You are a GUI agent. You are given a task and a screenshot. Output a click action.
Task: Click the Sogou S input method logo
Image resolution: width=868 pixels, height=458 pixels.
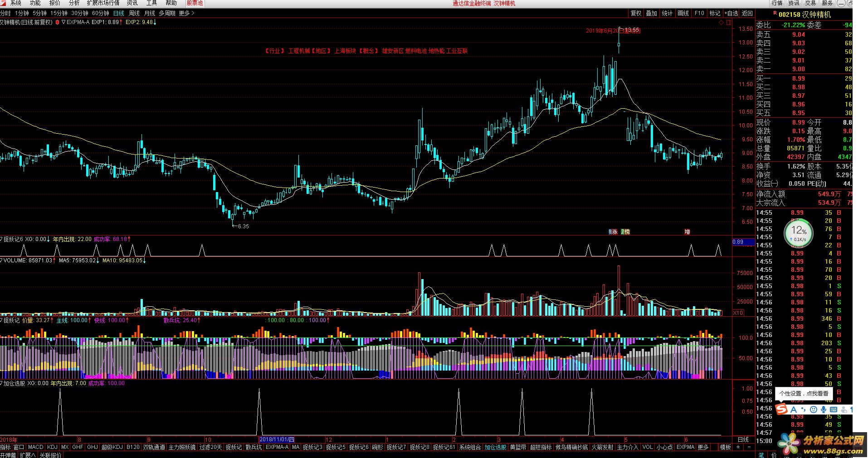click(x=781, y=410)
